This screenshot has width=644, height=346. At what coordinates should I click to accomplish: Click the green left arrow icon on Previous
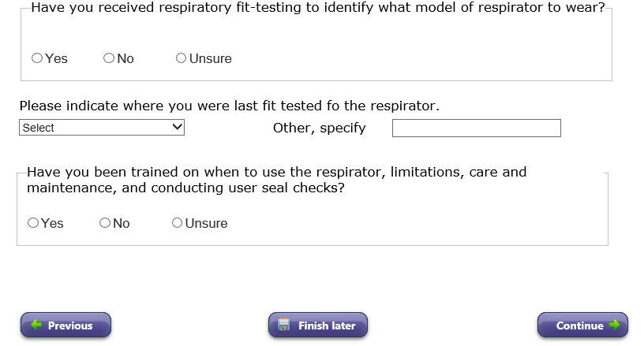(36, 326)
